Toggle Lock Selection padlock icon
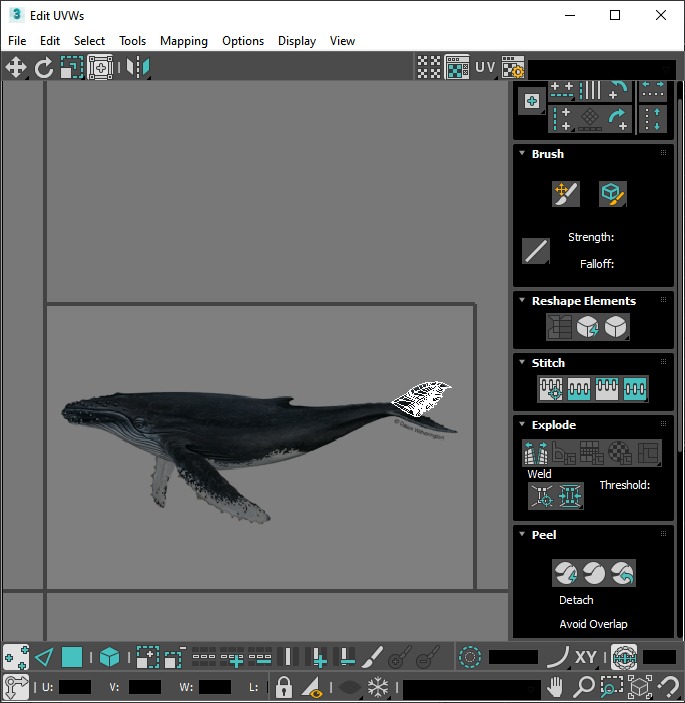This screenshot has width=685, height=703. coord(283,687)
